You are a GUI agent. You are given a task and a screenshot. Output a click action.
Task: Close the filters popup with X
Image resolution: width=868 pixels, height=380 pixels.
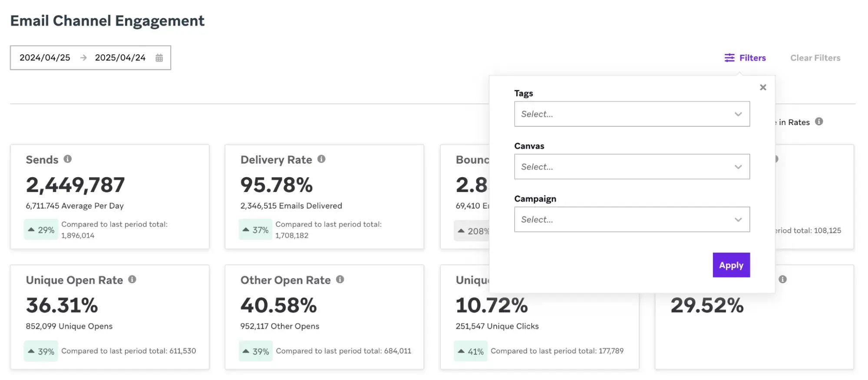[x=763, y=87]
